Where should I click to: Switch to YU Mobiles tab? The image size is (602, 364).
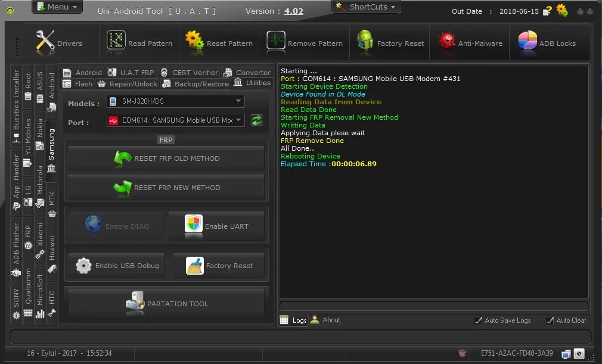pos(28,143)
